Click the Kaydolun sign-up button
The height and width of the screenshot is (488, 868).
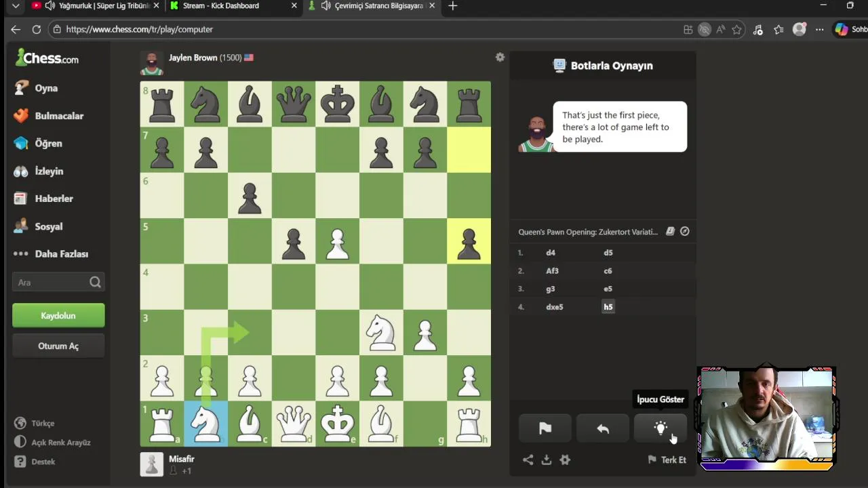58,316
